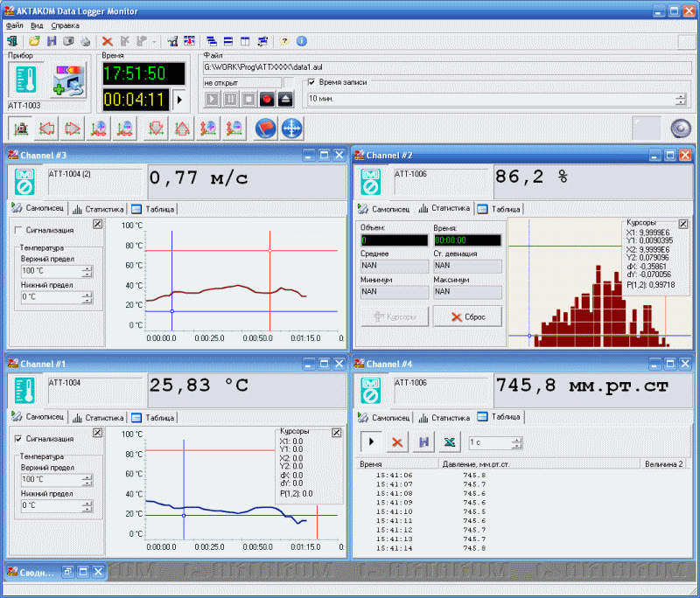Click the pause button in Файл panel

tap(230, 99)
